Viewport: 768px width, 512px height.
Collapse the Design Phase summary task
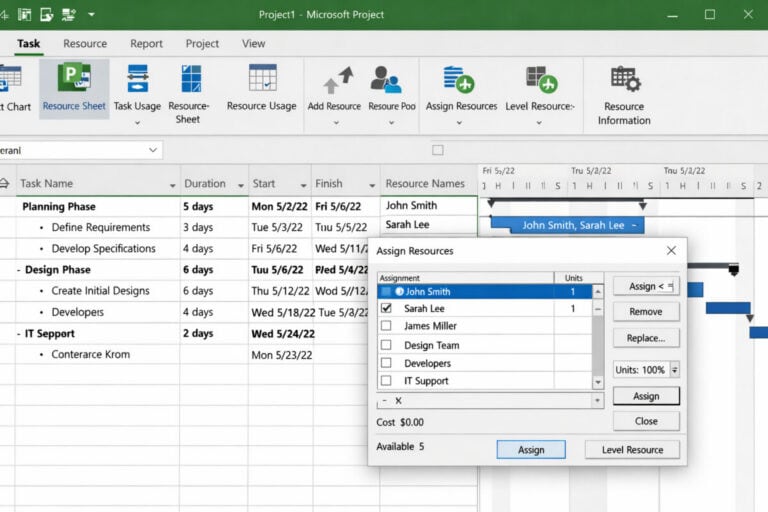click(19, 270)
